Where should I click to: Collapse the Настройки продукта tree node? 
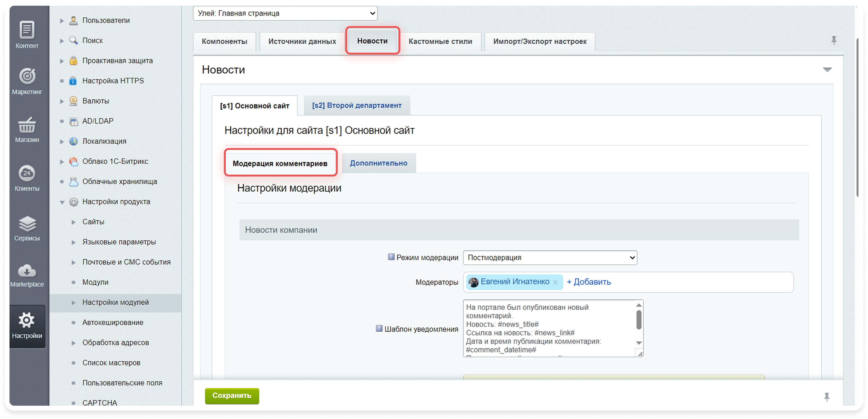tap(62, 202)
